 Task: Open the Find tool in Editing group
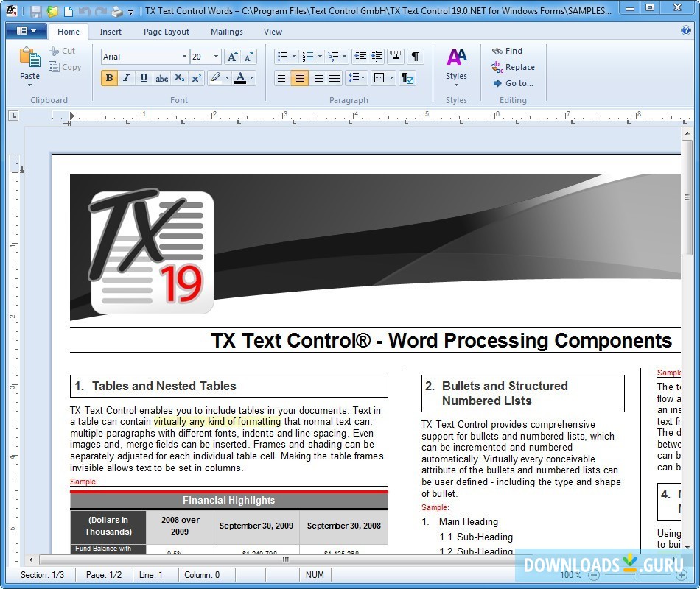(510, 51)
